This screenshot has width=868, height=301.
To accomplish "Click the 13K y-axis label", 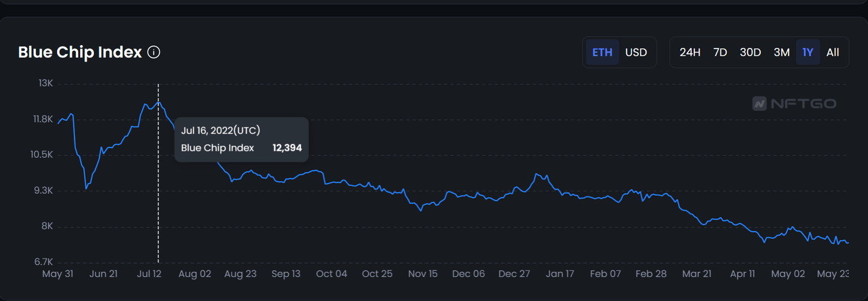I will [x=45, y=84].
